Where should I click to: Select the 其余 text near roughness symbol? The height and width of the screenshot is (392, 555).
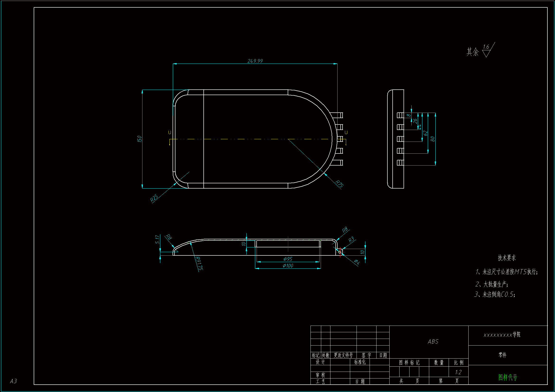472,52
